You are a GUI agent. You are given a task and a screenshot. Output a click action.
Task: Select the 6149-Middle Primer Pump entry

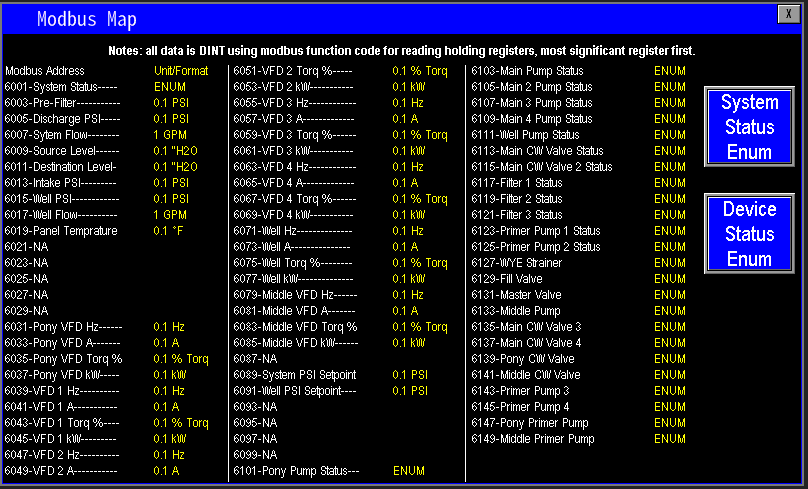point(533,439)
